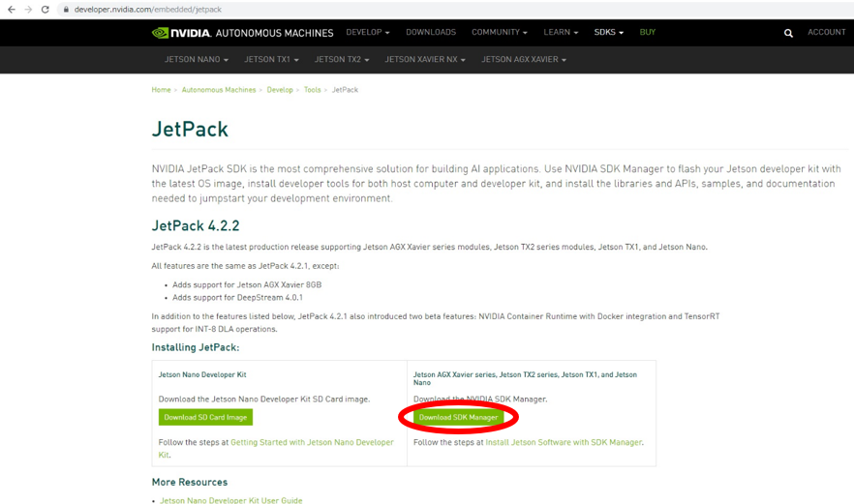Click the Installing JetPack: heading
Screen dimensions: 854x504
coord(196,347)
